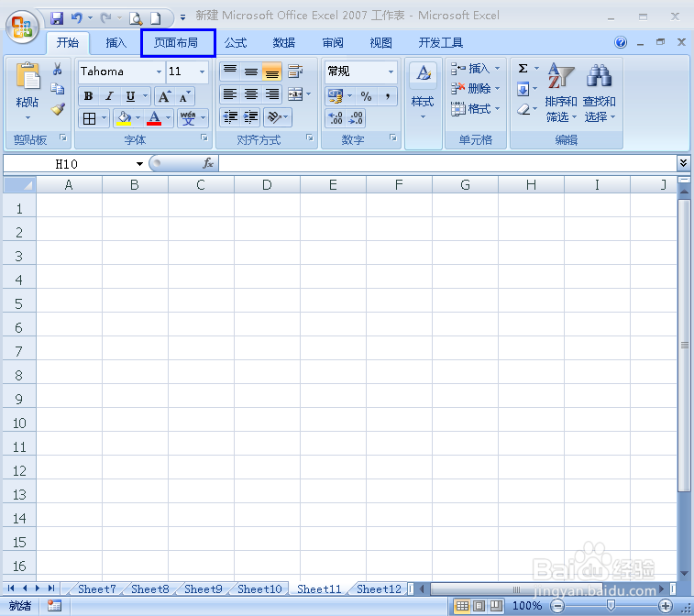Align text to the left
The width and height of the screenshot is (694, 616).
230,94
